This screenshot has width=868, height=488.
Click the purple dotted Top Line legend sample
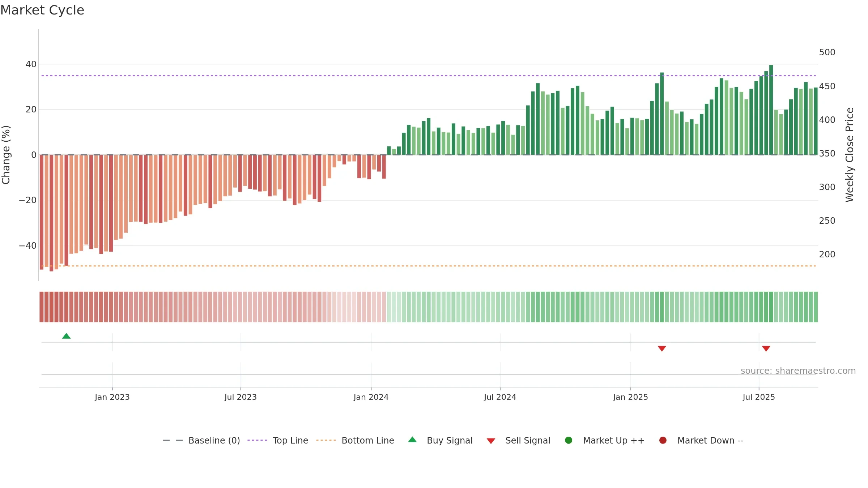point(258,440)
